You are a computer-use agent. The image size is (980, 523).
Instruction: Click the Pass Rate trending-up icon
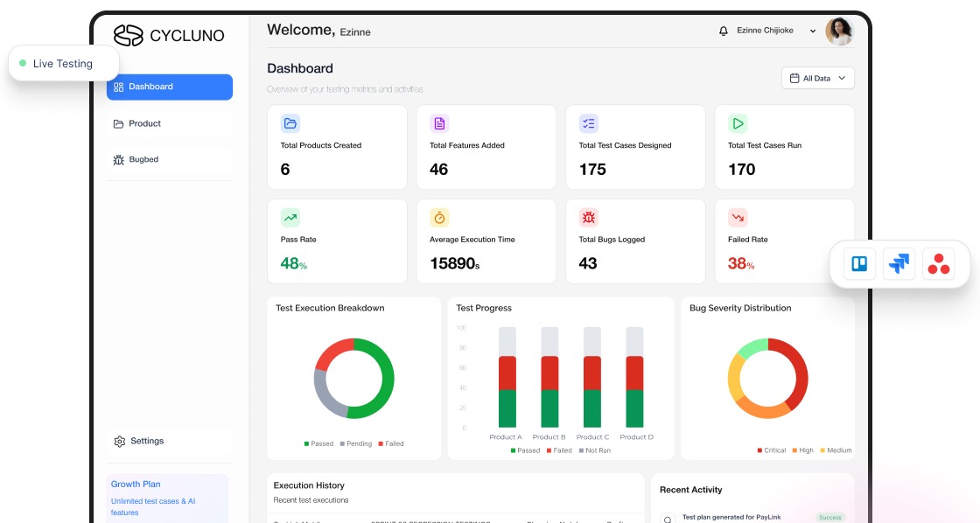(x=290, y=218)
